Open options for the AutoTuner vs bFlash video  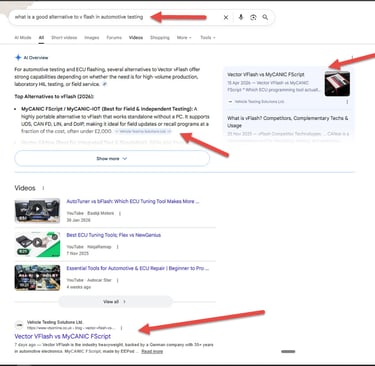tap(120, 213)
